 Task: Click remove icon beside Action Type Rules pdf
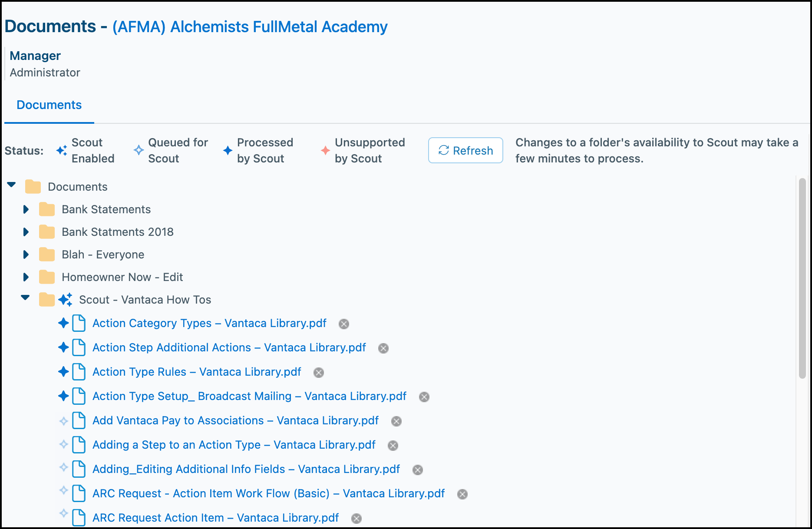pos(319,373)
